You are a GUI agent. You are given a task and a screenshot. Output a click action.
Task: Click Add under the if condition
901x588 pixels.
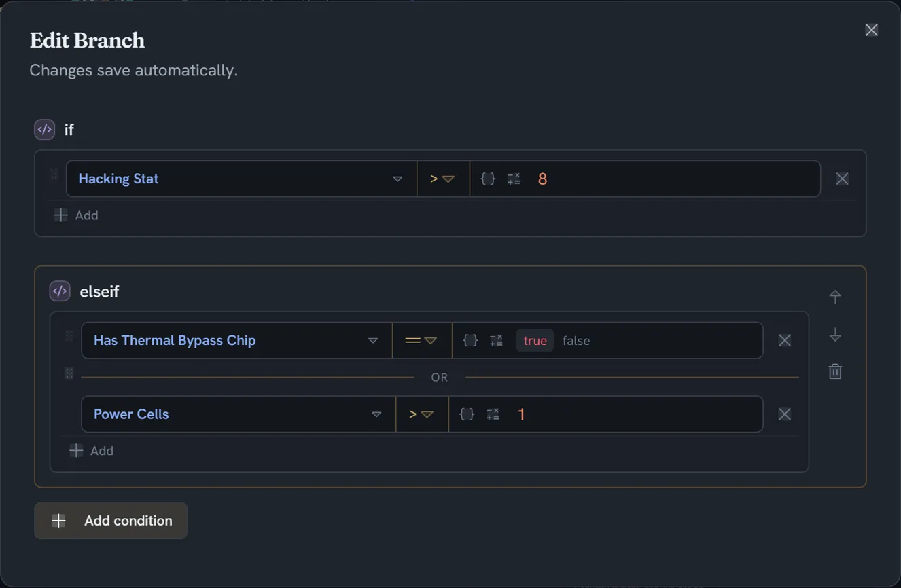click(76, 215)
